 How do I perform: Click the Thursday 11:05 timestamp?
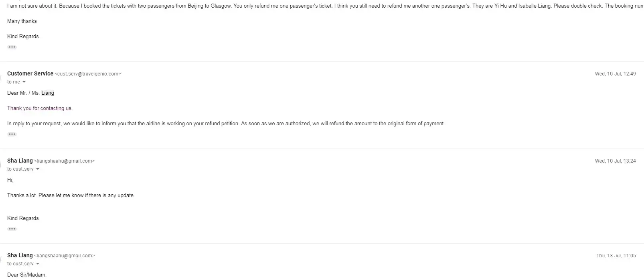pyautogui.click(x=616, y=256)
